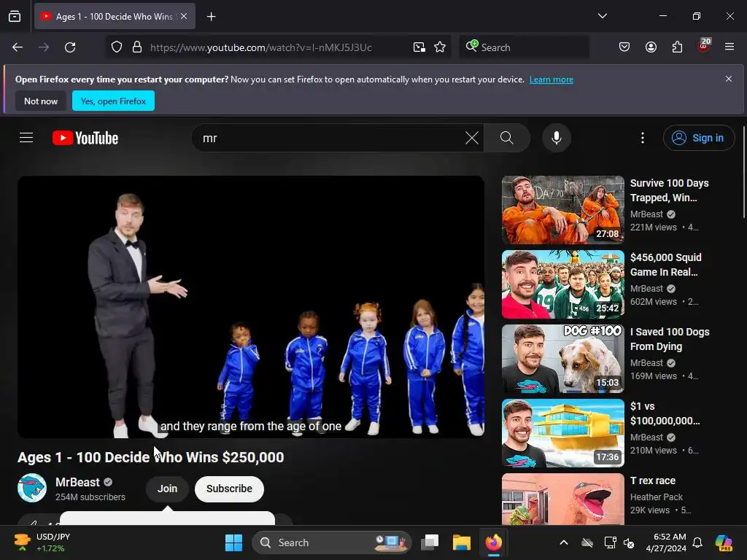
Task: Click the '$456,000 Squid Game In Real...' title
Action: (665, 265)
